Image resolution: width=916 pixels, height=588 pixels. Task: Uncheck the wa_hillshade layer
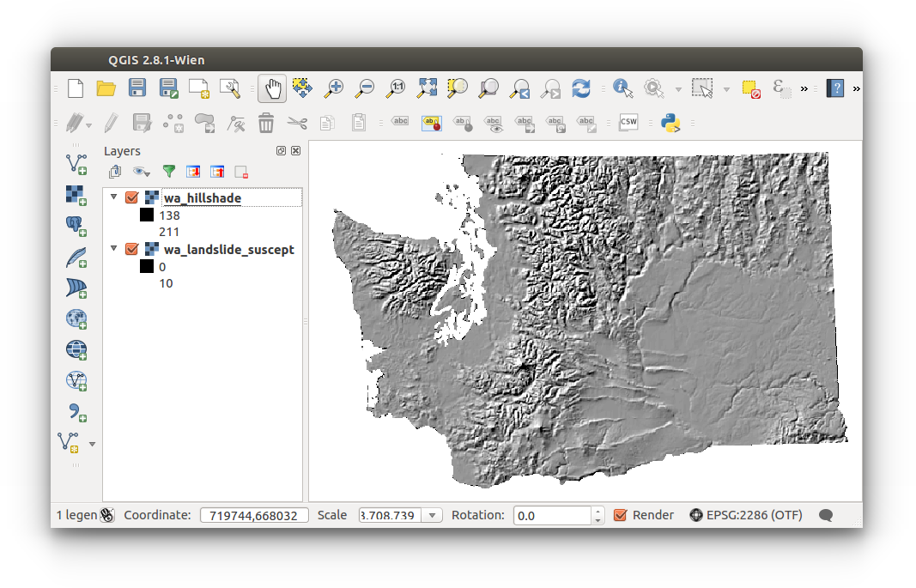pos(131,197)
